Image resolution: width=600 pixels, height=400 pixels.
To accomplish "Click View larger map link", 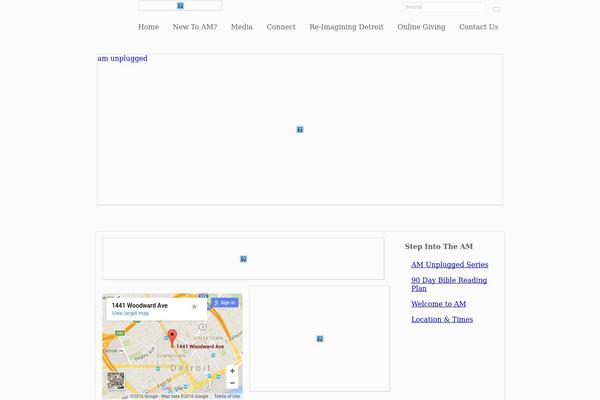I will click(130, 313).
